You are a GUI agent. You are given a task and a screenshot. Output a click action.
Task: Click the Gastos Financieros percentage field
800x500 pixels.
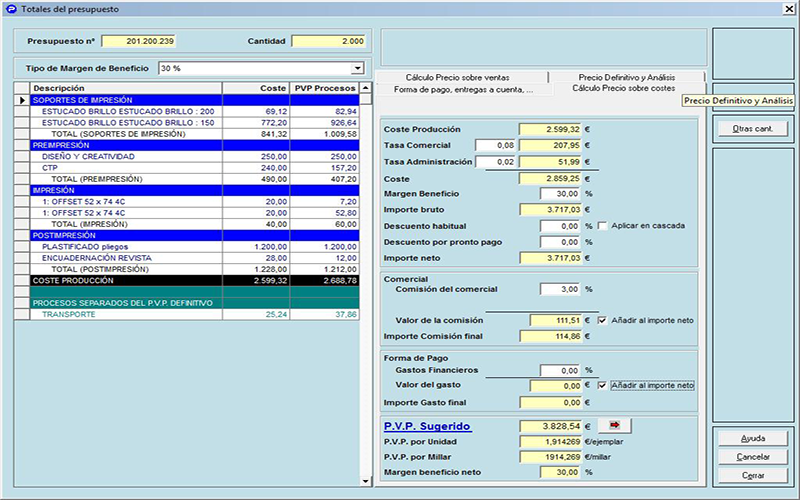point(561,370)
